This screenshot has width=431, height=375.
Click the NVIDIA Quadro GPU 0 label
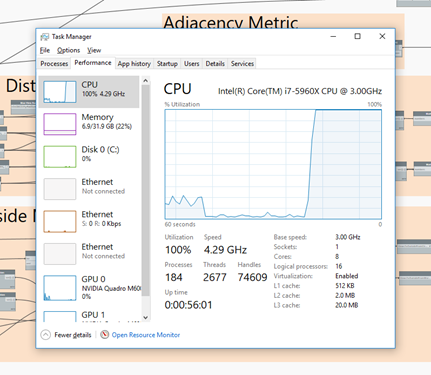tap(111, 288)
